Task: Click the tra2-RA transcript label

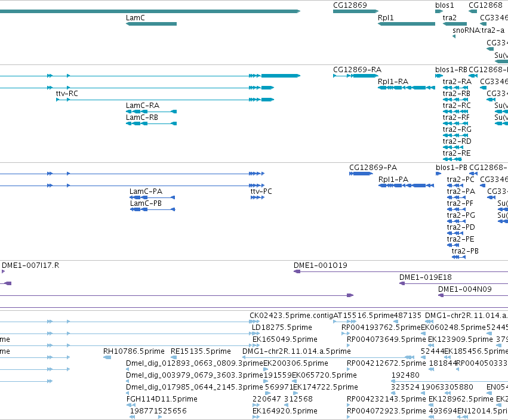Action: [x=457, y=82]
